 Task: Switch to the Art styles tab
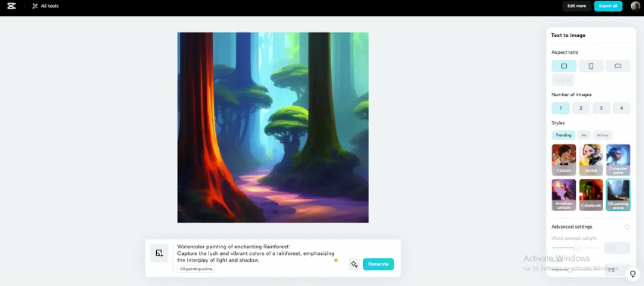[x=583, y=135]
